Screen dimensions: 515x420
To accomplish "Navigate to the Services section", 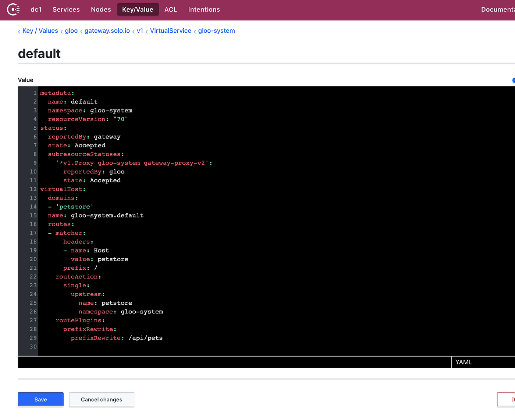I will [x=66, y=10].
